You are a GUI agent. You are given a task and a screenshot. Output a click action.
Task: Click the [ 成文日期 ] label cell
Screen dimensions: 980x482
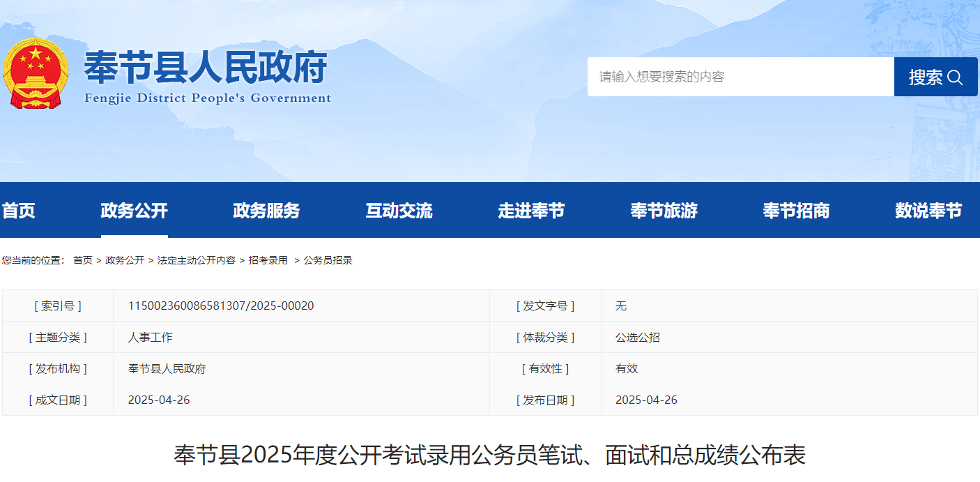pyautogui.click(x=58, y=400)
